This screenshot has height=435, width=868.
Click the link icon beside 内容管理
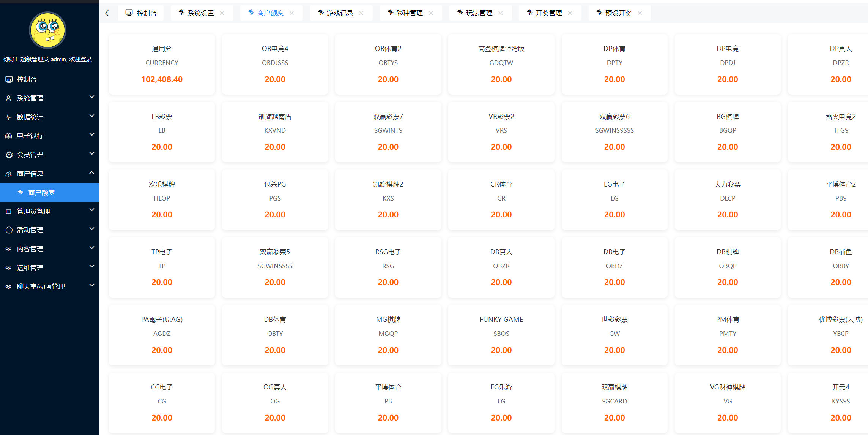point(8,248)
